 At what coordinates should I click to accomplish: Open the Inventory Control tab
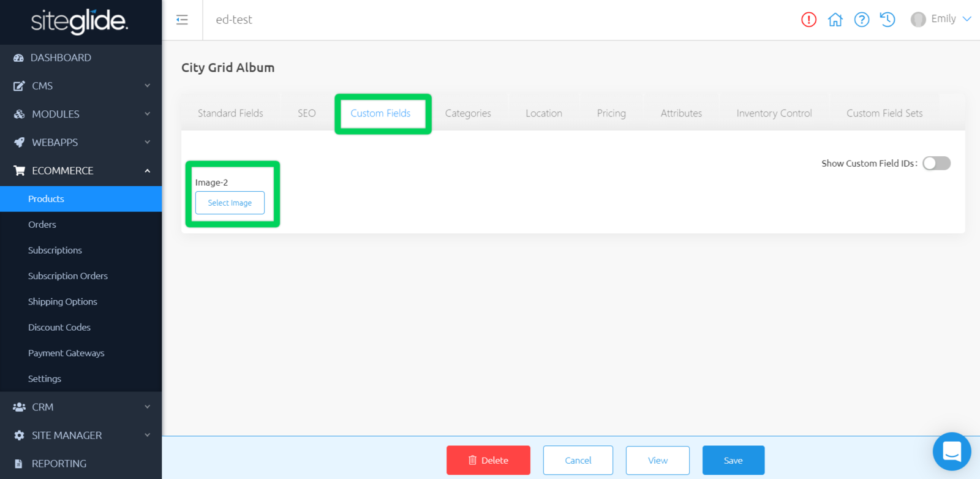(774, 113)
